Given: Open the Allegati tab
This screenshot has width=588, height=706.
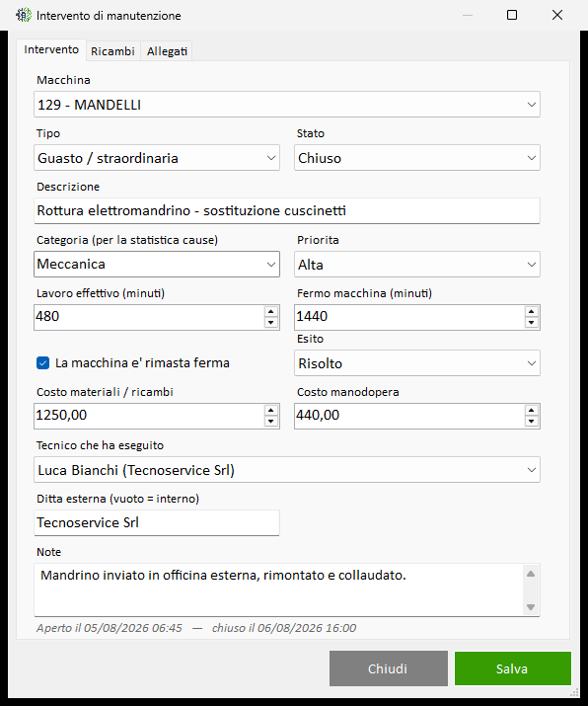Looking at the screenshot, I should pyautogui.click(x=167, y=51).
